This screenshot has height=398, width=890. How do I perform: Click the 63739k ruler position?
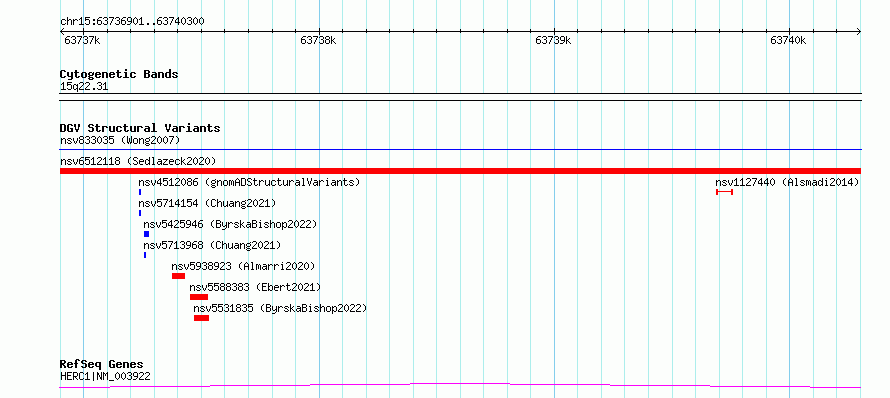point(553,40)
